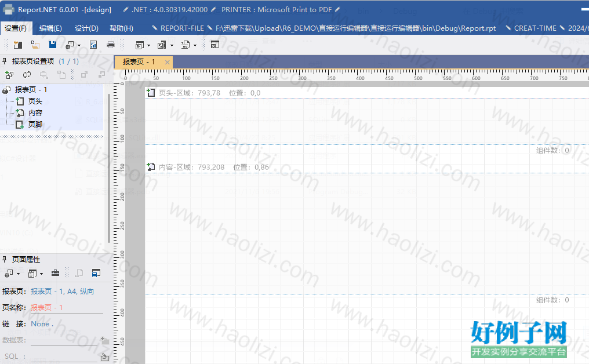Click the report preview chart icon

(93, 45)
